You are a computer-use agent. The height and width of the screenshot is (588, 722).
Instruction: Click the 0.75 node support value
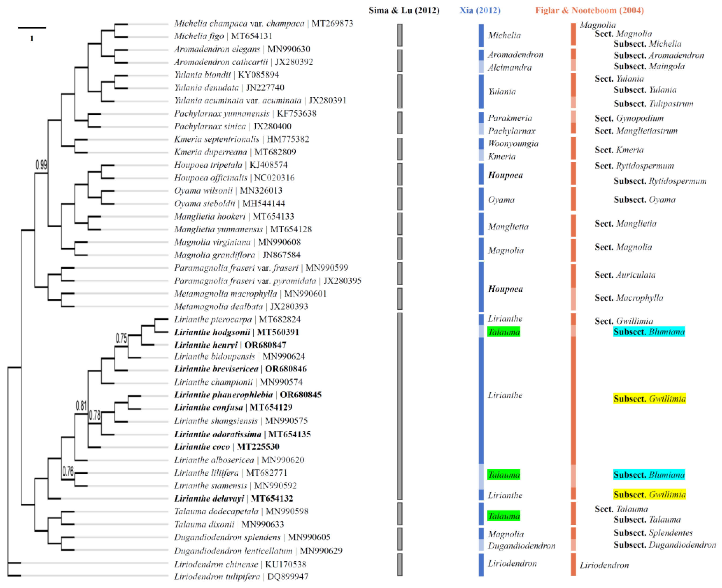pos(121,338)
